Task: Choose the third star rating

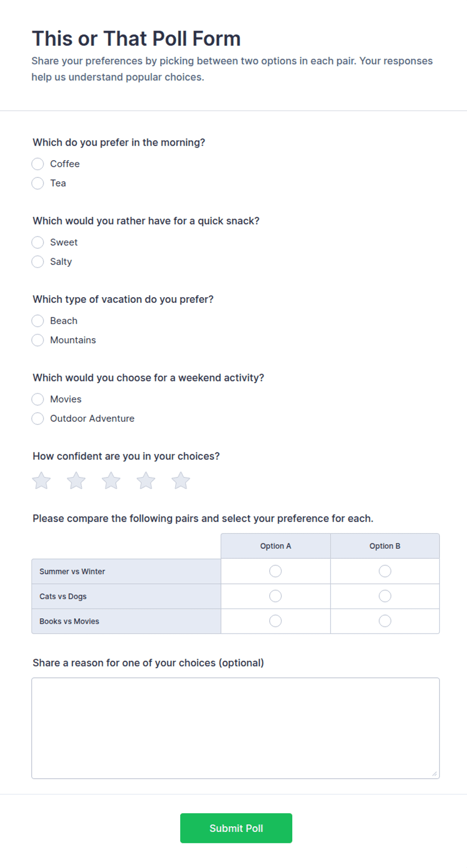Action: (111, 481)
